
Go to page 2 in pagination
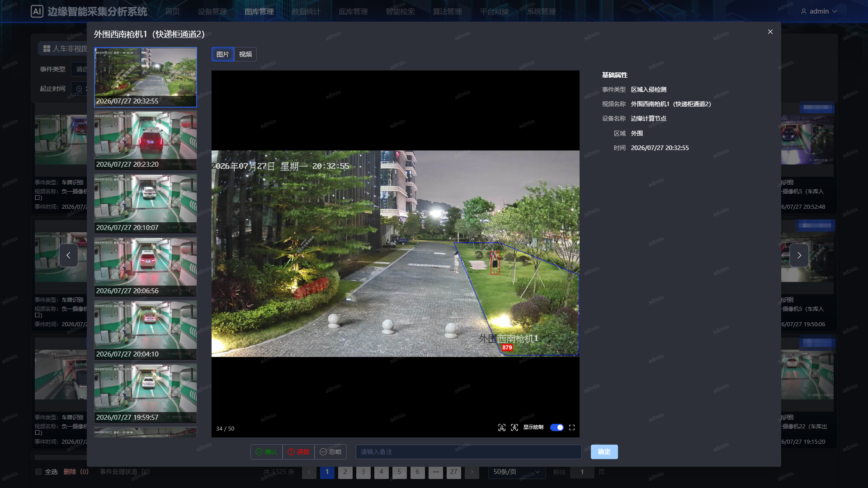pyautogui.click(x=345, y=472)
